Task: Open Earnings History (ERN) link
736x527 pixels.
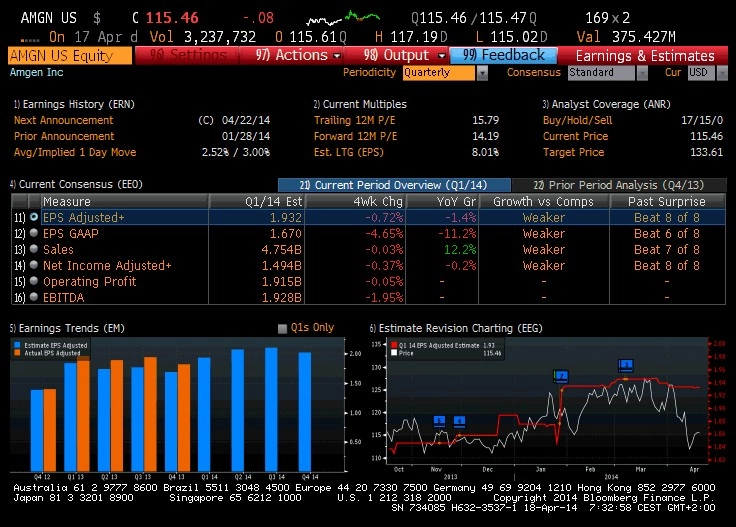Action: [74, 104]
